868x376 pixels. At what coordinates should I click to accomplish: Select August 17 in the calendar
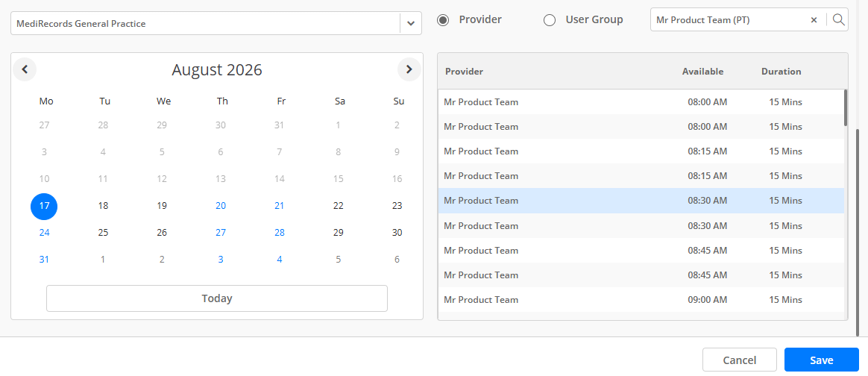pos(44,206)
